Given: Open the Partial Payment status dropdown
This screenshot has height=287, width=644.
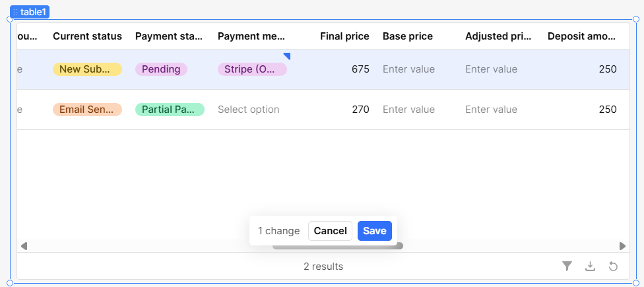Looking at the screenshot, I should click(170, 110).
